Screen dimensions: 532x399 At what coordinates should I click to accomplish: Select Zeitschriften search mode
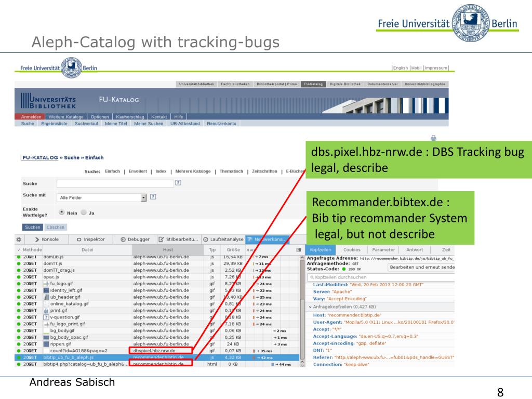[x=264, y=171]
